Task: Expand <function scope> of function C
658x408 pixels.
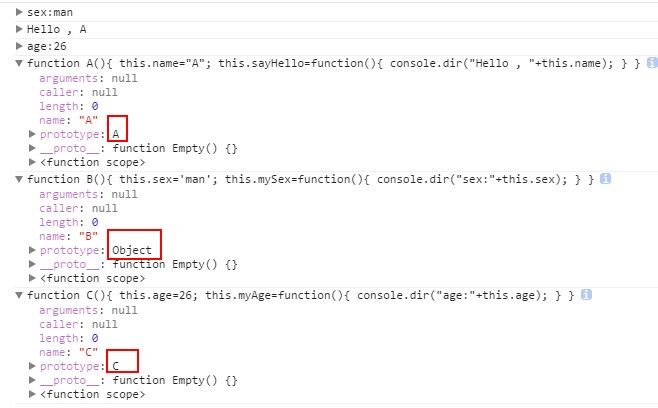Action: click(32, 393)
